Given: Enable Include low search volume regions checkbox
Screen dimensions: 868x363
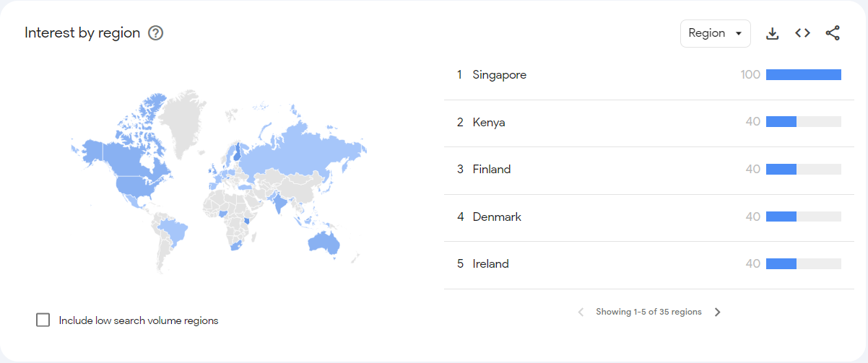Looking at the screenshot, I should (43, 320).
